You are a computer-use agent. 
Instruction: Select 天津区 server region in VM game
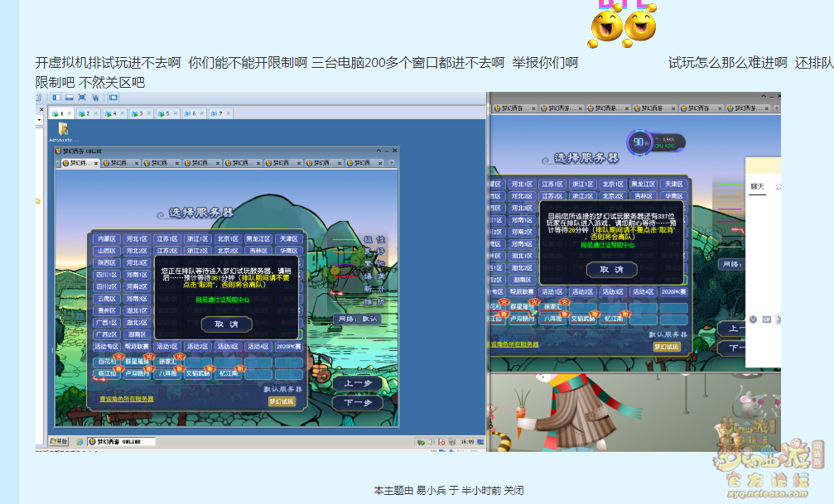(289, 239)
